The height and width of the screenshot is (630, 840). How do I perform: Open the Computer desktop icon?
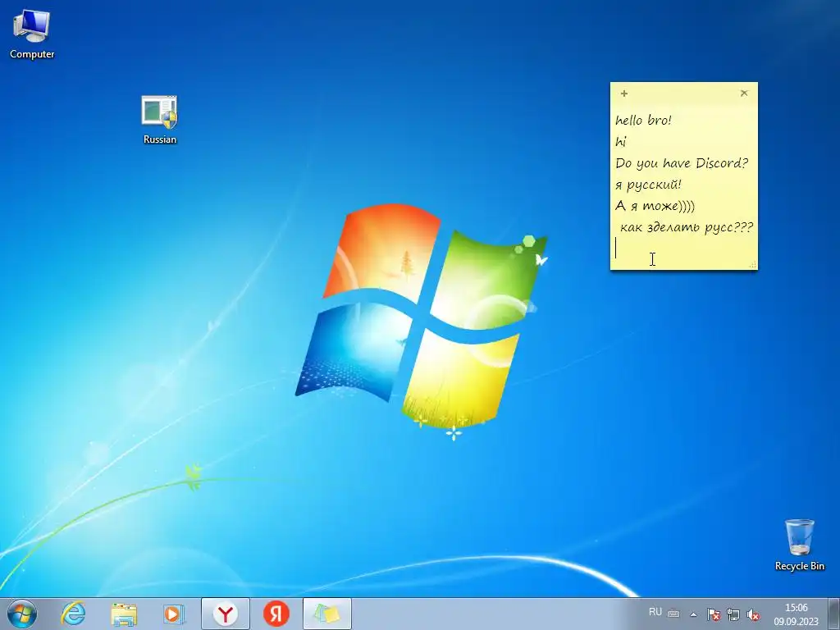click(x=32, y=34)
